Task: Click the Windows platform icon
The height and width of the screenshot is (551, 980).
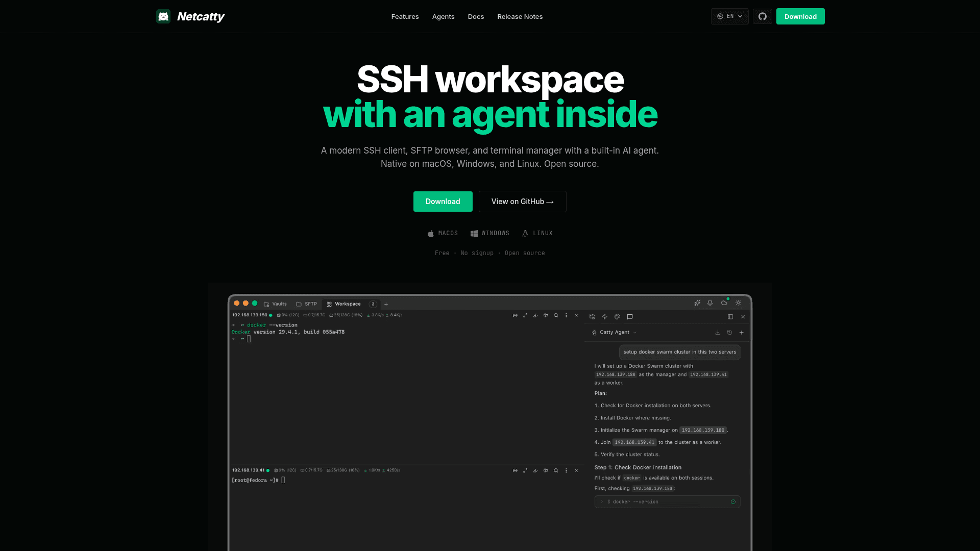Action: click(x=474, y=233)
